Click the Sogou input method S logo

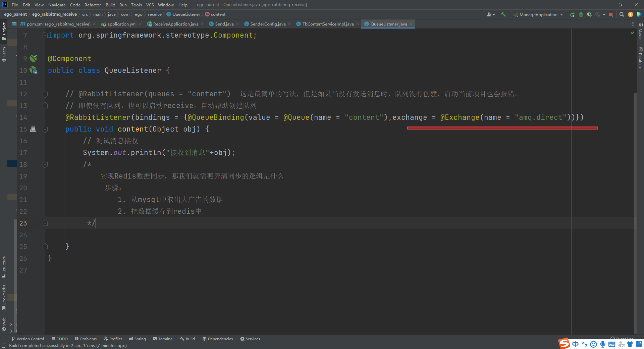tap(564, 343)
